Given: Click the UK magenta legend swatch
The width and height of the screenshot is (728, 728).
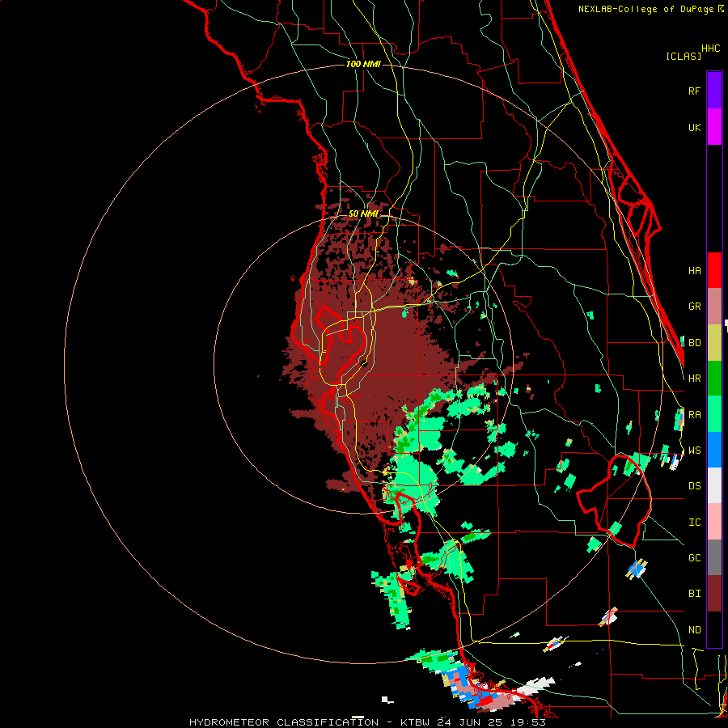Looking at the screenshot, I should click(714, 127).
